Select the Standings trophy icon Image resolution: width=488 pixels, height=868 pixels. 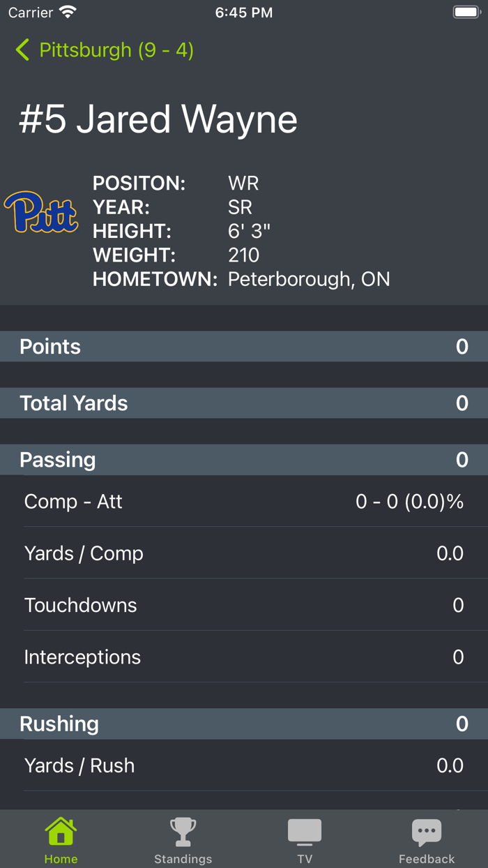pyautogui.click(x=183, y=830)
